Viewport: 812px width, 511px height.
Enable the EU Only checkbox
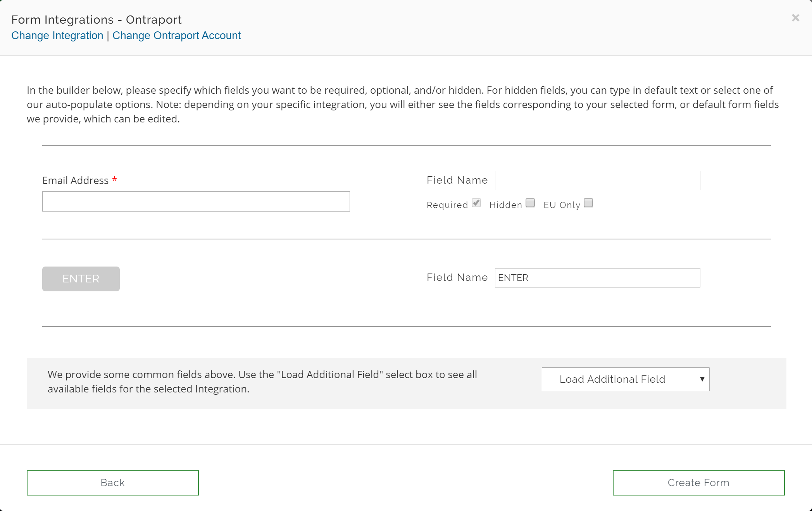[x=588, y=203]
